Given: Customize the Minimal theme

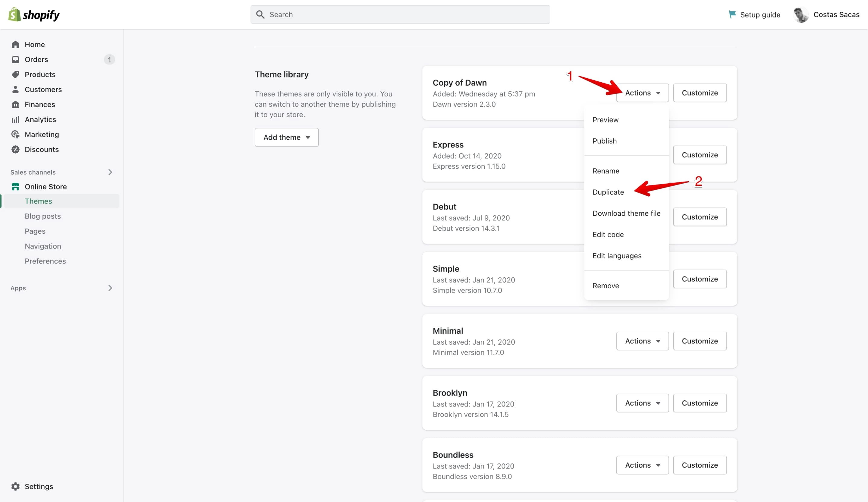Looking at the screenshot, I should point(700,341).
